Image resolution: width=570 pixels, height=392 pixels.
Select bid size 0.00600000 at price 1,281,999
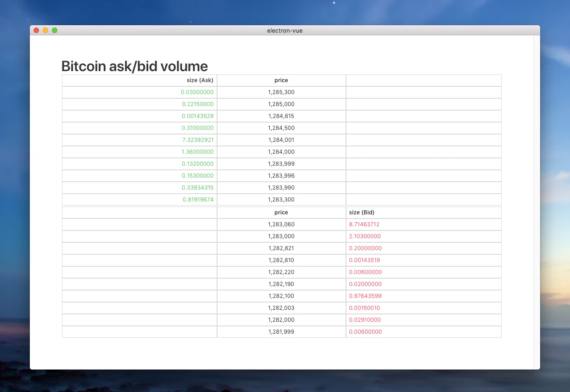point(365,332)
